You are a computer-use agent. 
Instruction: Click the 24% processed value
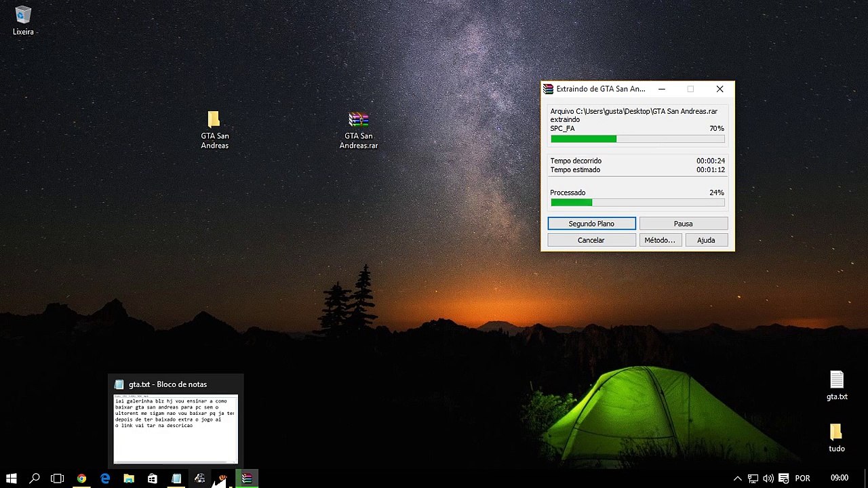tap(717, 192)
